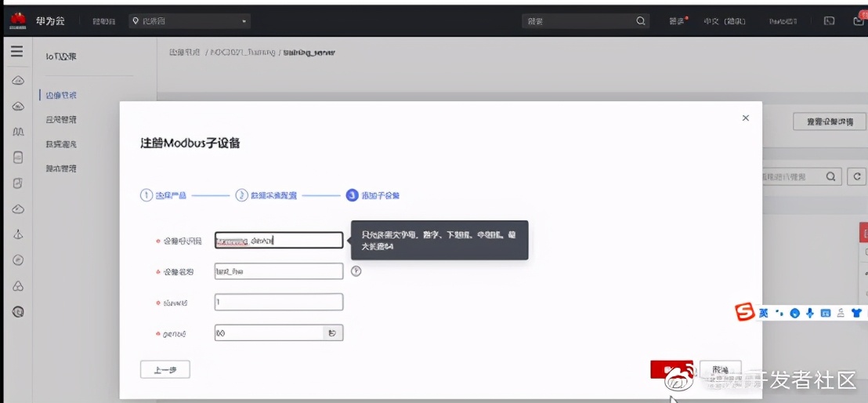Screen dimensions: 868x403
Task: Click the Sogou S logo on IME toolbar
Action: pyautogui.click(x=745, y=312)
